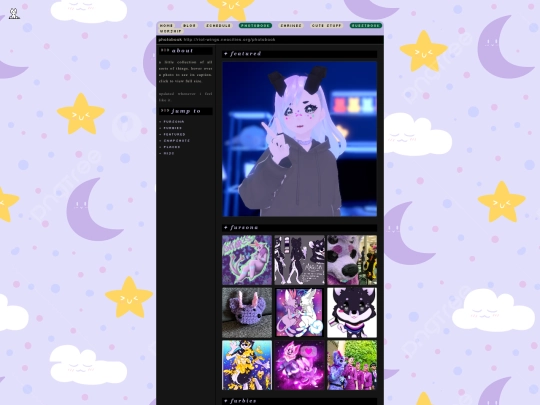Click the 'about' sidebar heading
540x405 pixels.
coord(186,51)
